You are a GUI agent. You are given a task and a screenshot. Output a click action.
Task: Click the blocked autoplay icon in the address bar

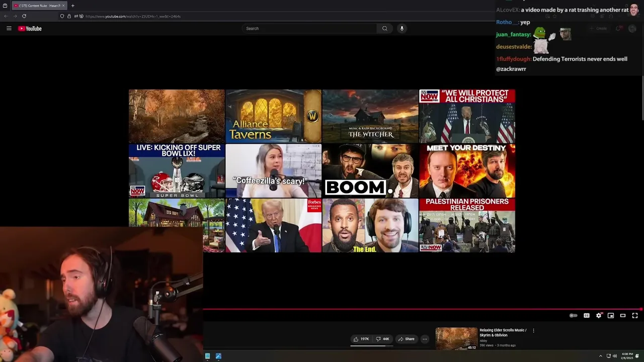click(82, 16)
